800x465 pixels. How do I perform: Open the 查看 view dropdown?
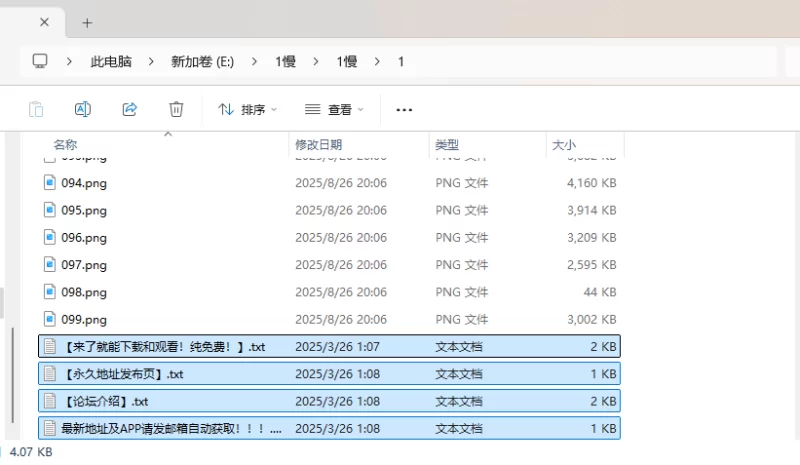click(x=334, y=109)
